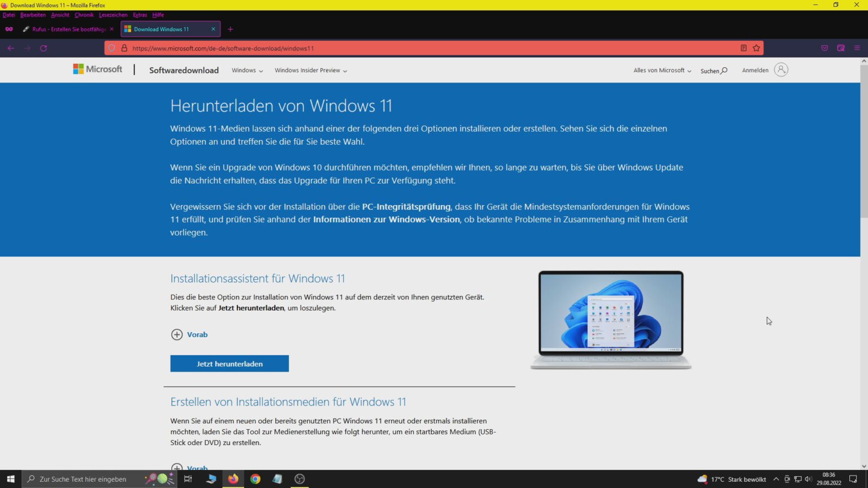Screen dimensions: 868x488
Task: Click the notepad-like icon right of Chrome in taskbar
Action: click(x=277, y=479)
